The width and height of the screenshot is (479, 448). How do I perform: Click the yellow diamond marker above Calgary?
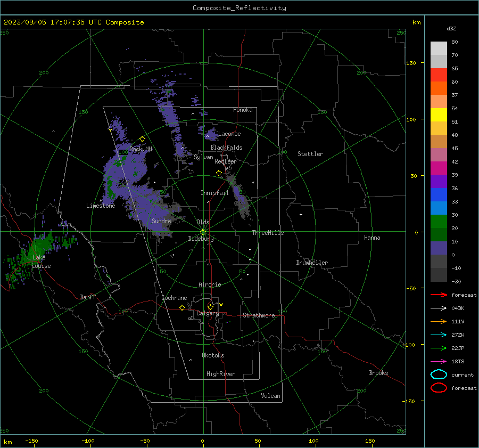click(210, 307)
